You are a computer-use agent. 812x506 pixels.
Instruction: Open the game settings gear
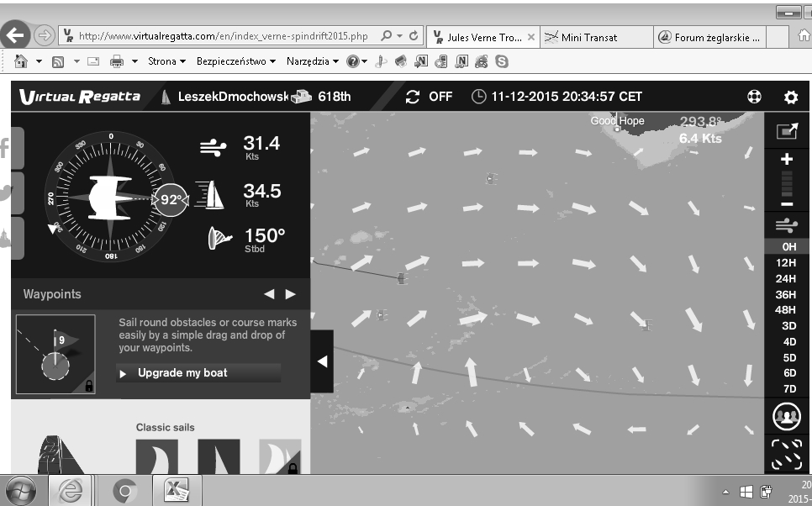tap(790, 97)
